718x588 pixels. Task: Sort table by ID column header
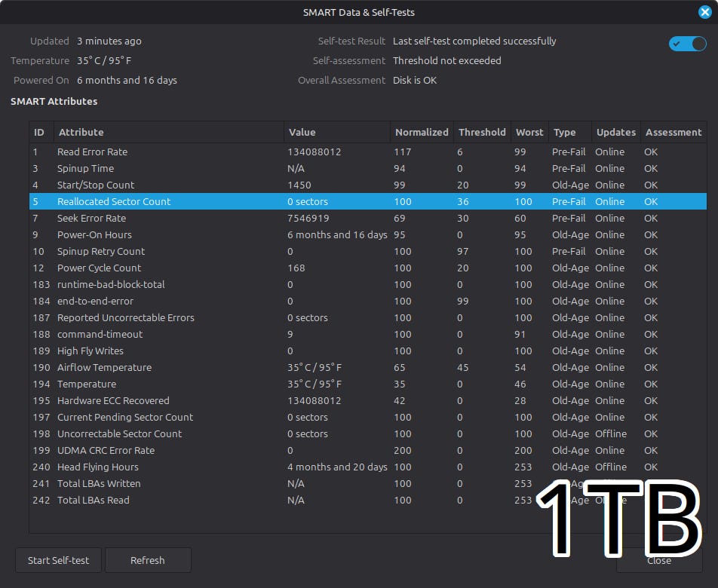coord(39,132)
